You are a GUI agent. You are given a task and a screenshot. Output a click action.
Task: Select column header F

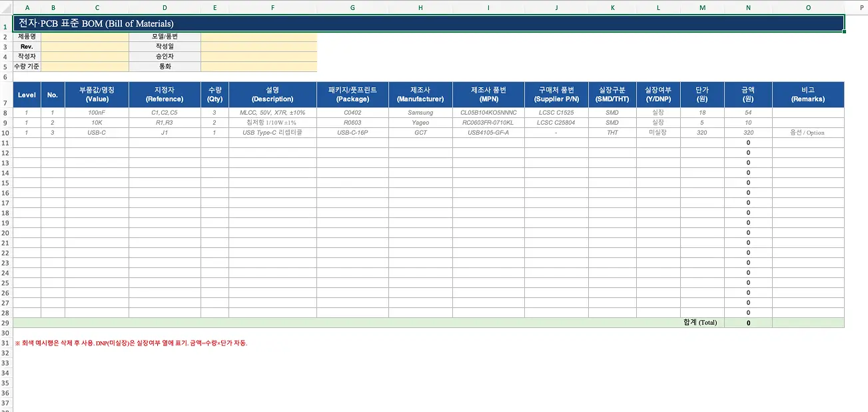(x=272, y=7)
